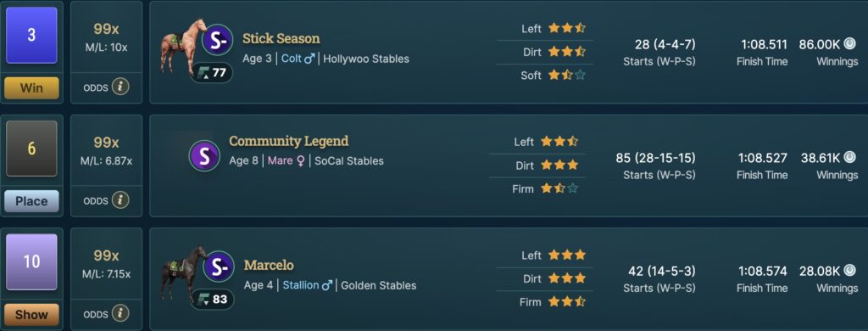868x331 pixels.
Task: Select the Place button for horse 6
Action: click(x=31, y=201)
